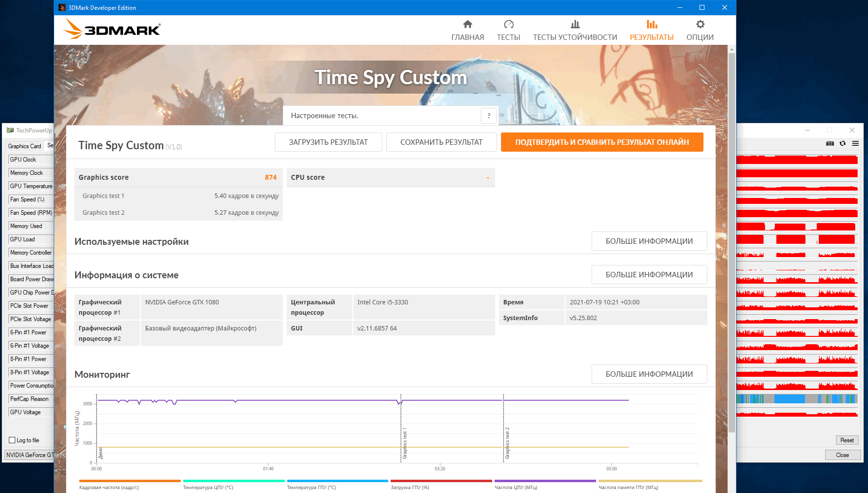Toggle the Кадровая частота legend item
This screenshot has height=493, width=868.
(130, 485)
